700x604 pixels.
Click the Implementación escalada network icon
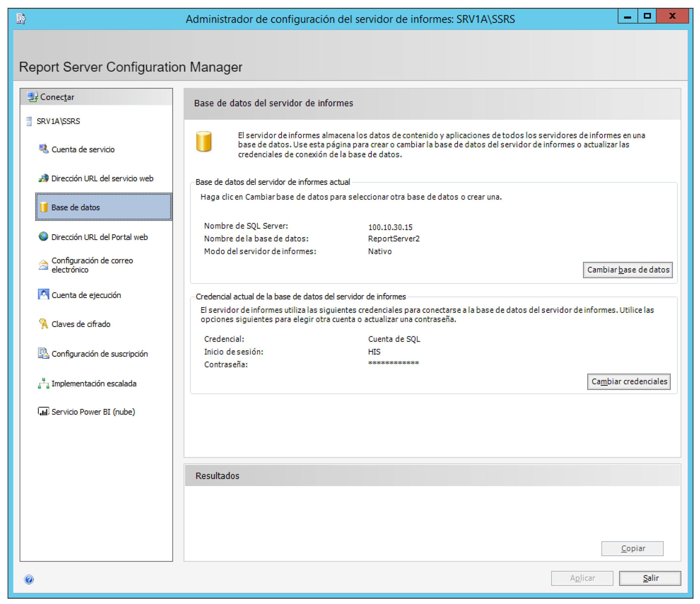tap(43, 383)
